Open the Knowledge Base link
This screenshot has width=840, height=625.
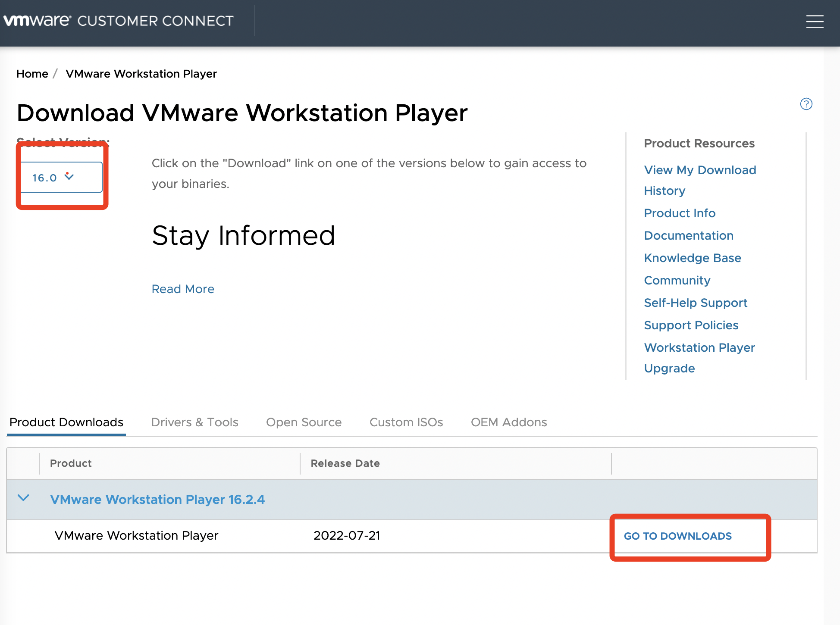click(693, 258)
